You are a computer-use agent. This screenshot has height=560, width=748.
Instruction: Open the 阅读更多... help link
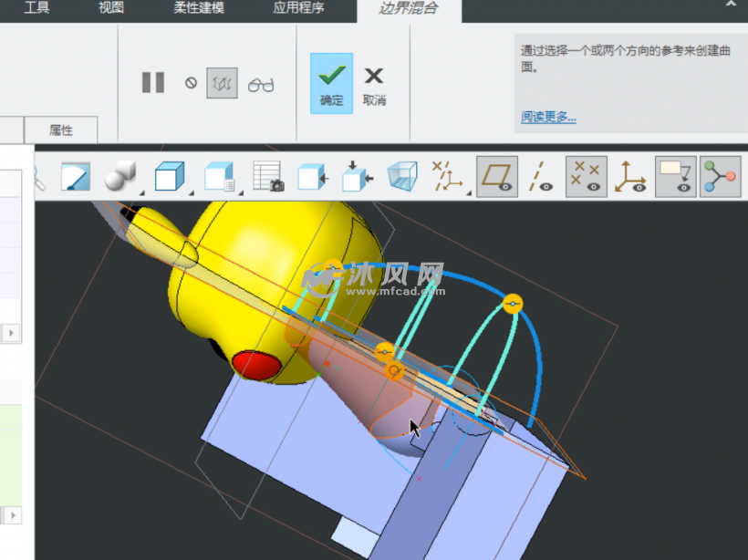click(548, 117)
